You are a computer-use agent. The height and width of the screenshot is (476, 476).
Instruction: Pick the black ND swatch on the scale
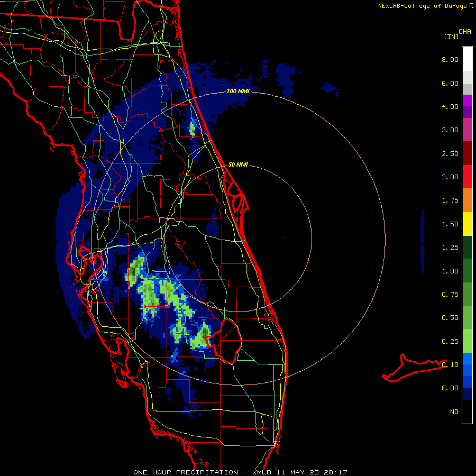pyautogui.click(x=467, y=411)
